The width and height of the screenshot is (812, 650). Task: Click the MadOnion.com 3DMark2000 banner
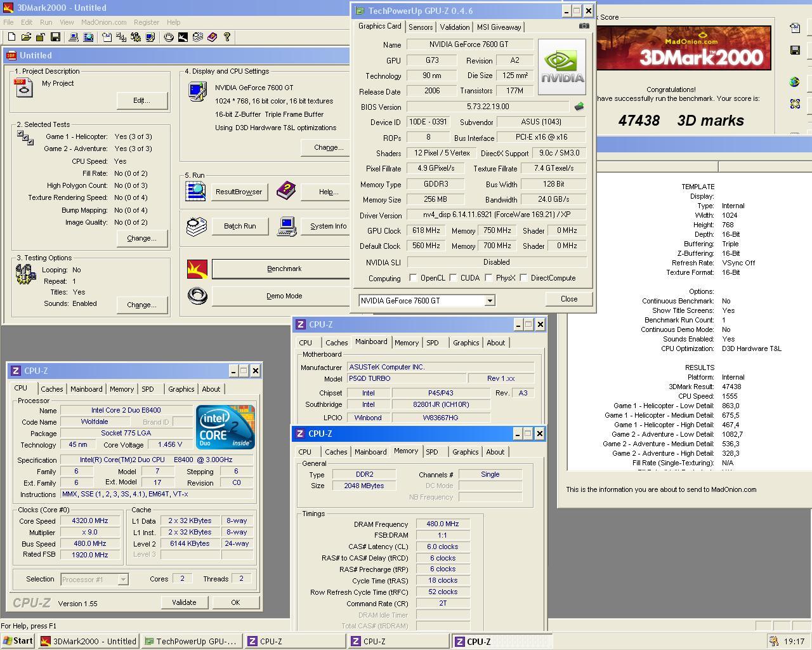683,48
